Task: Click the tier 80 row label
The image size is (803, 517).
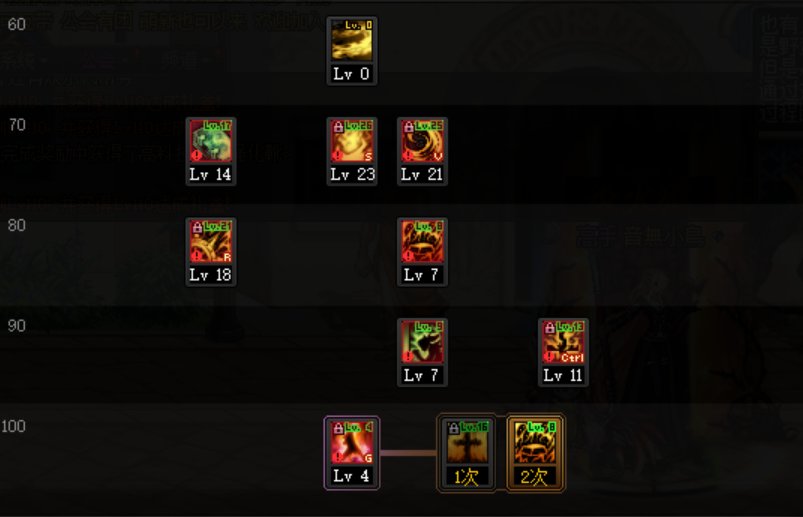Action: 16,225
